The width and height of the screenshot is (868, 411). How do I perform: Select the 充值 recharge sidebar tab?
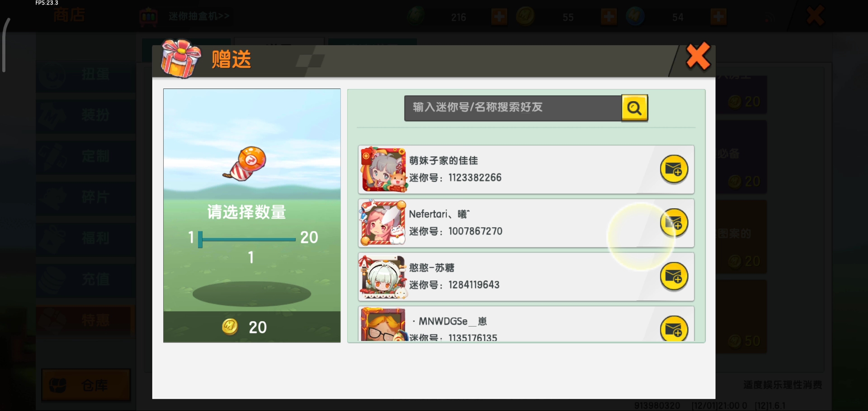(x=86, y=279)
